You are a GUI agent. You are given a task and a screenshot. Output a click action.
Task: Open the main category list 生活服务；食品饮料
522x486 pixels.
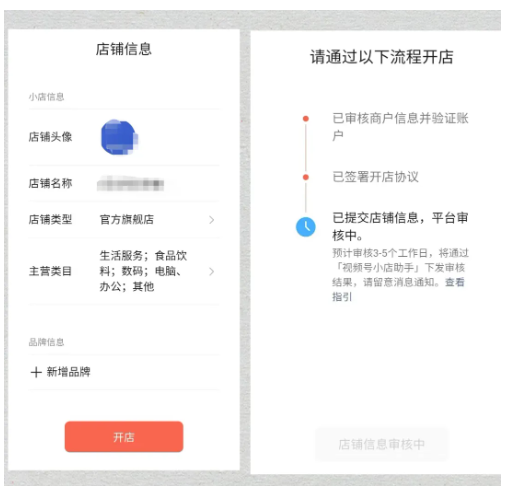143,271
